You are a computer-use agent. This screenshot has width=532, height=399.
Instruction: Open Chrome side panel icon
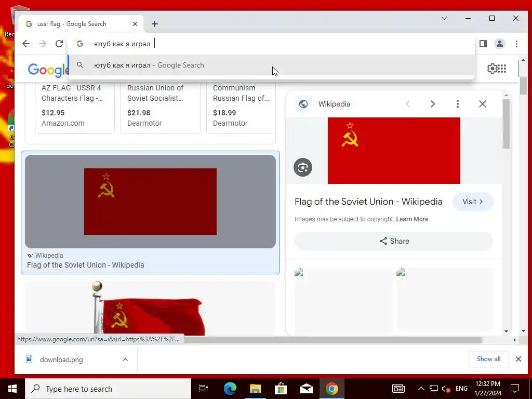click(483, 44)
